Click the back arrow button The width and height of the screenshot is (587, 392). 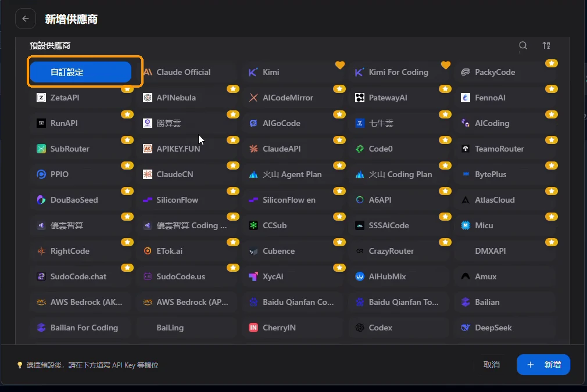click(26, 19)
